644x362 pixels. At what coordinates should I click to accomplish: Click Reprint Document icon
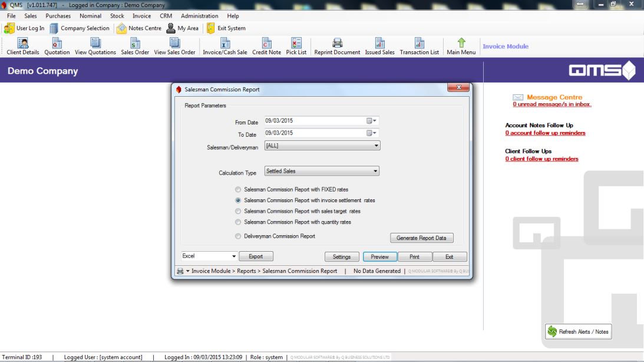[337, 47]
